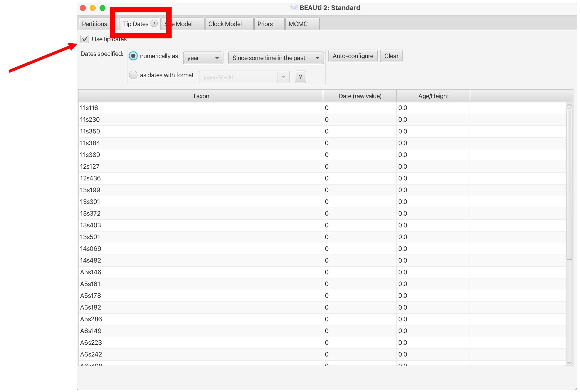Select taxon row 14s482
This screenshot has width=580, height=392.
(x=322, y=260)
